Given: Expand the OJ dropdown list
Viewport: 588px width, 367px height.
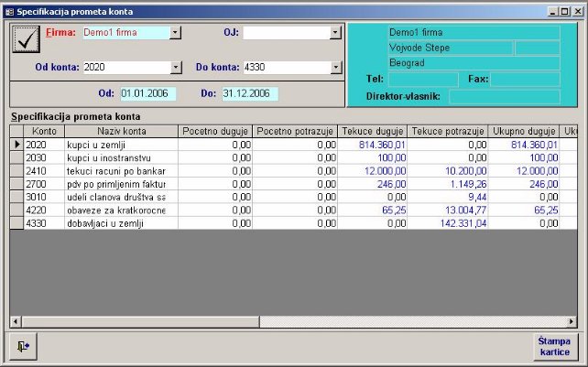Looking at the screenshot, I should click(x=336, y=32).
